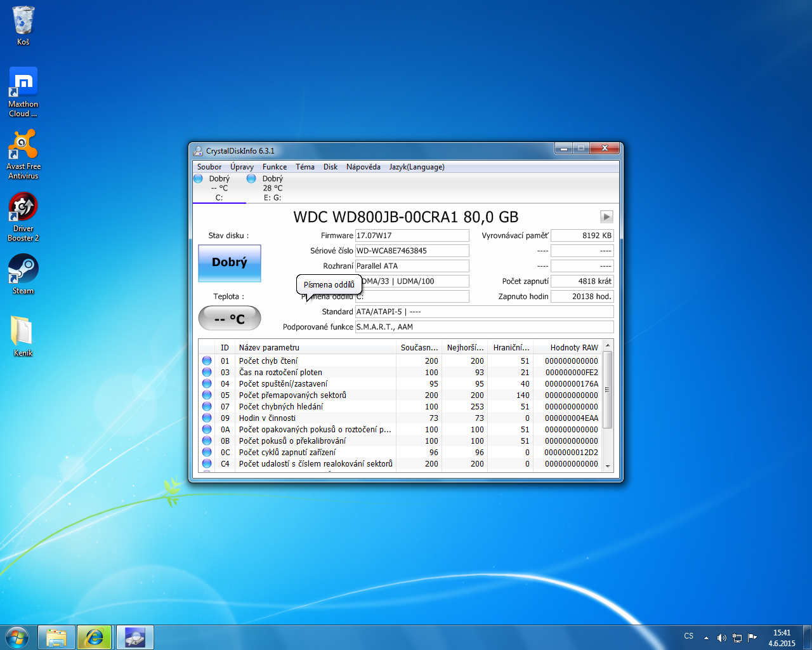Launch Avast Free Antivirus shortcut
The height and width of the screenshot is (650, 812).
23,154
